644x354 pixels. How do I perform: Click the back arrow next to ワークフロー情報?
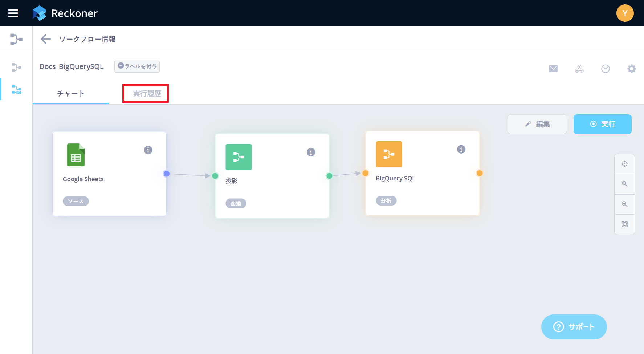click(46, 39)
